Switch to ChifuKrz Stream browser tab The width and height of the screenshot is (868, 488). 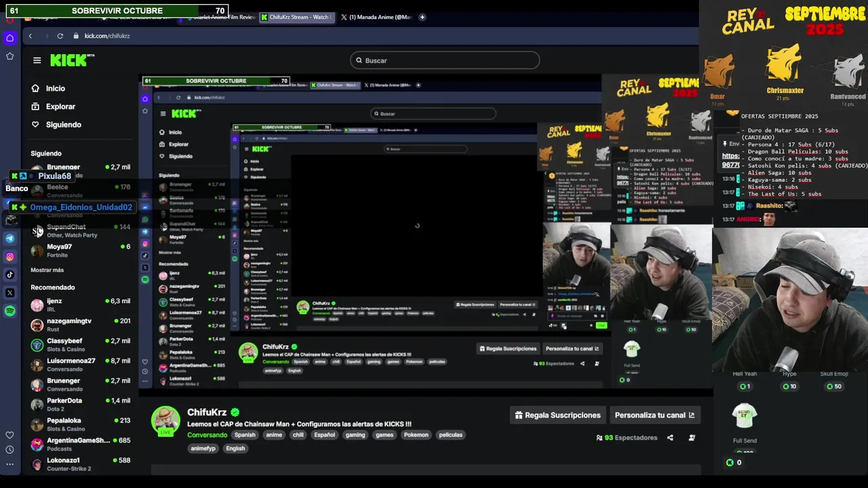[x=298, y=17]
